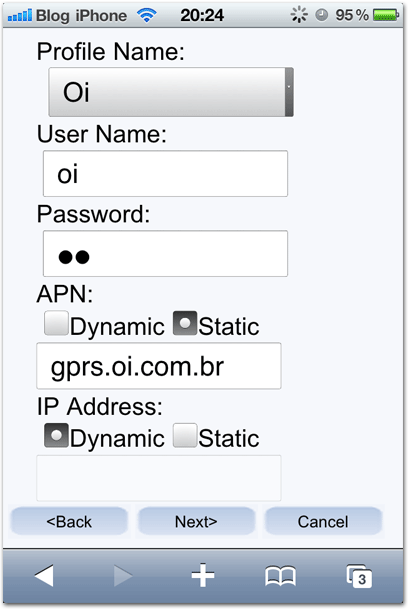Focus the APN field containing gprs.oi.com.br
This screenshot has width=410, height=610.
159,366
